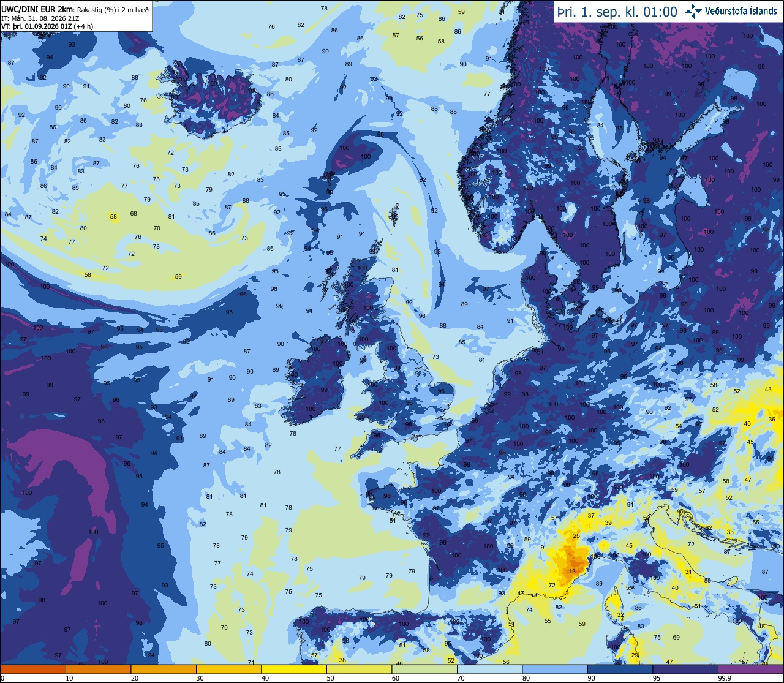Screen dimensions: 784x683
Task: Click the 43 value in the eastern yellow region
Action: click(x=769, y=390)
